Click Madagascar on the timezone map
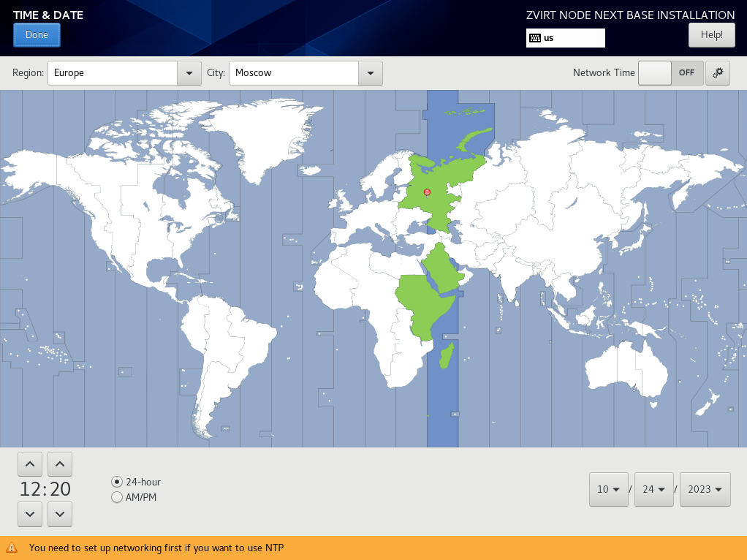Image resolution: width=747 pixels, height=560 pixels. click(x=447, y=356)
